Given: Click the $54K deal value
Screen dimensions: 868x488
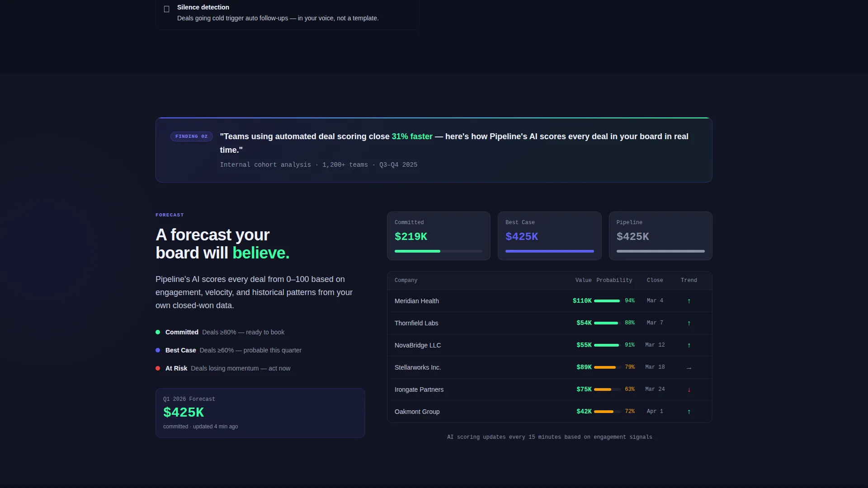Looking at the screenshot, I should (x=584, y=323).
